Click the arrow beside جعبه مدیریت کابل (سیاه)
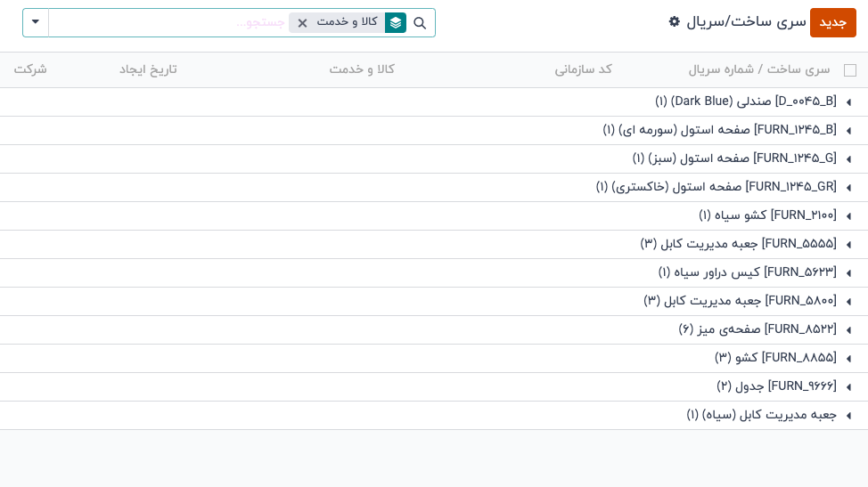The width and height of the screenshot is (868, 487). pos(848,416)
